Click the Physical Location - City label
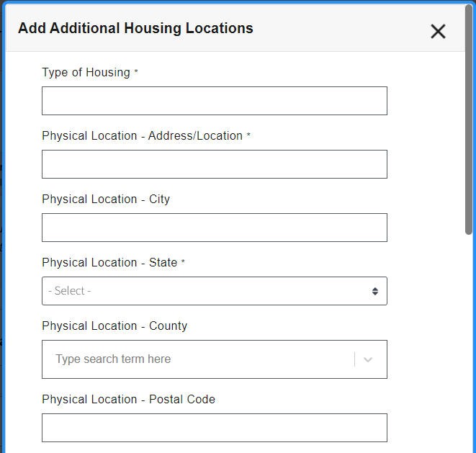This screenshot has height=453, width=476. click(106, 199)
